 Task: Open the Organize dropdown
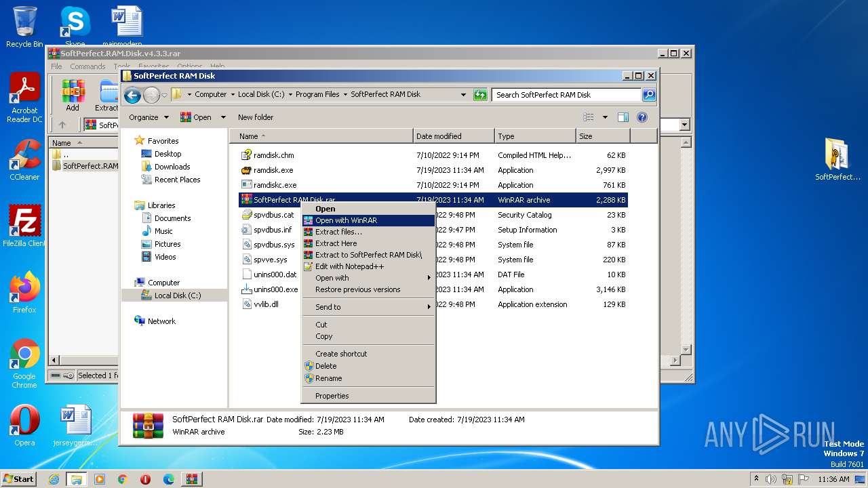coord(149,117)
